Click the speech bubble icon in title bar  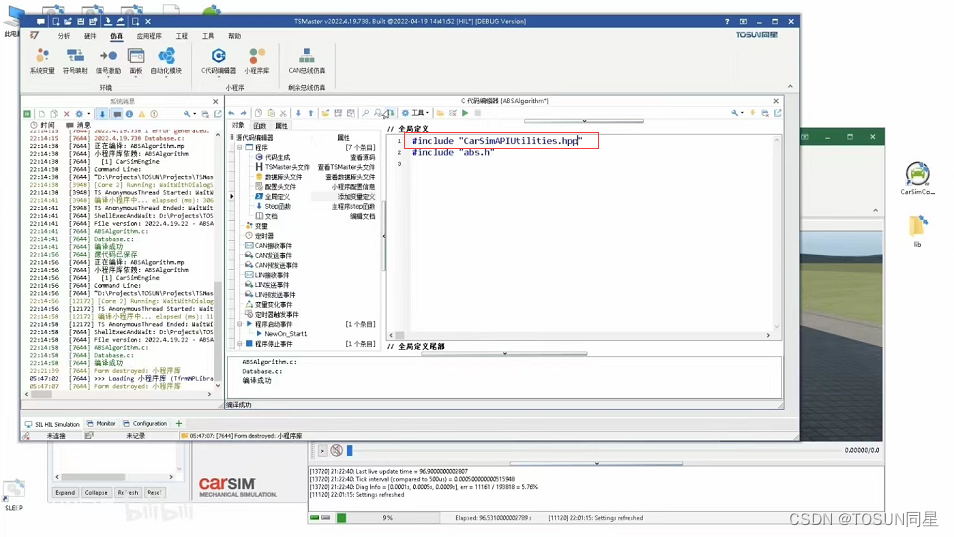click(x=41, y=21)
